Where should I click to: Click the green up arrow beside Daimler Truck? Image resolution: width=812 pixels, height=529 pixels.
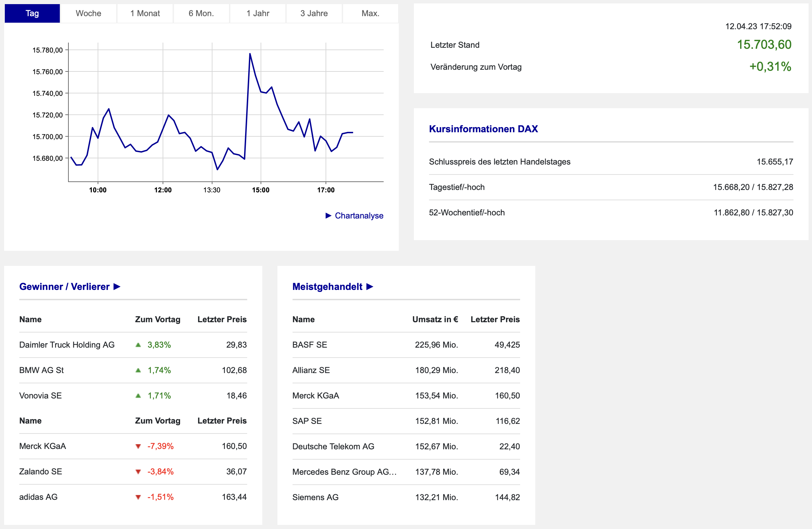[x=138, y=345]
